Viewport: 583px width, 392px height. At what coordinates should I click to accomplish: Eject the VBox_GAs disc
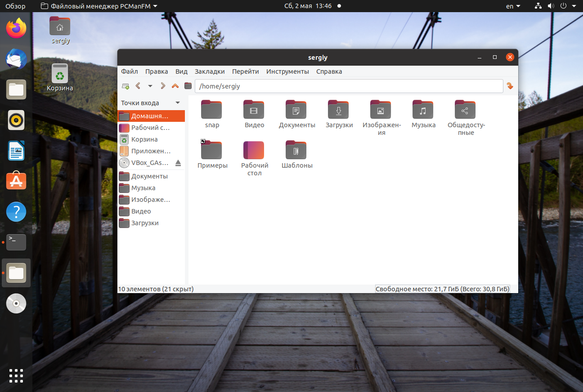178,163
